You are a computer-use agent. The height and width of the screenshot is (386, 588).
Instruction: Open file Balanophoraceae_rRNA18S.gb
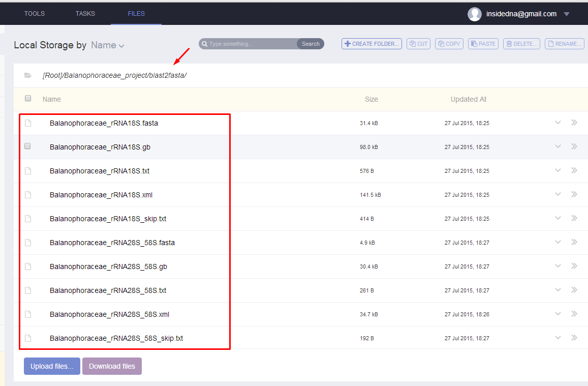tap(100, 147)
